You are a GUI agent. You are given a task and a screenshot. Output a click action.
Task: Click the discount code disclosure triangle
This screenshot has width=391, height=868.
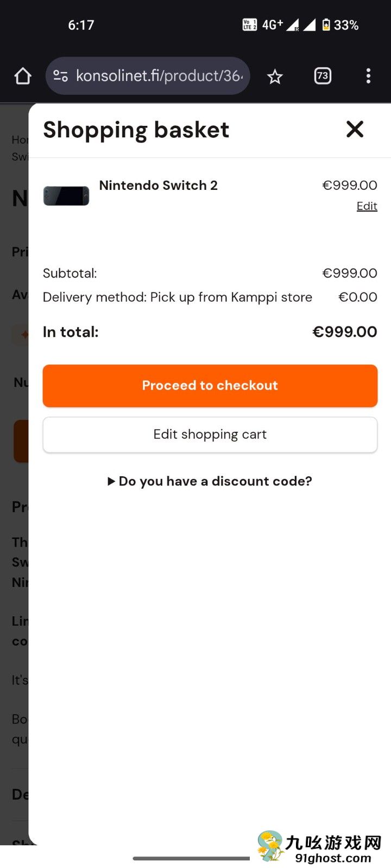click(x=111, y=481)
